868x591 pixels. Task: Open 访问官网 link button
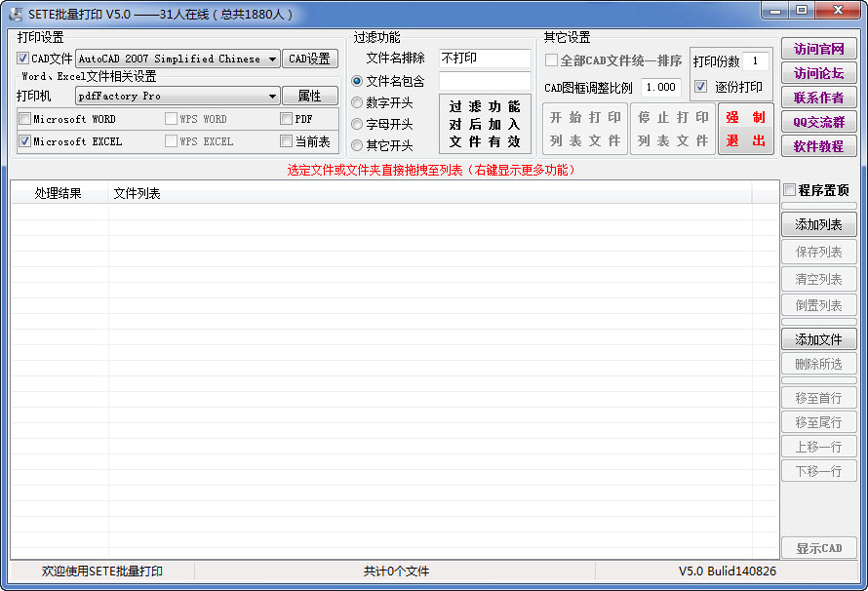pos(818,49)
